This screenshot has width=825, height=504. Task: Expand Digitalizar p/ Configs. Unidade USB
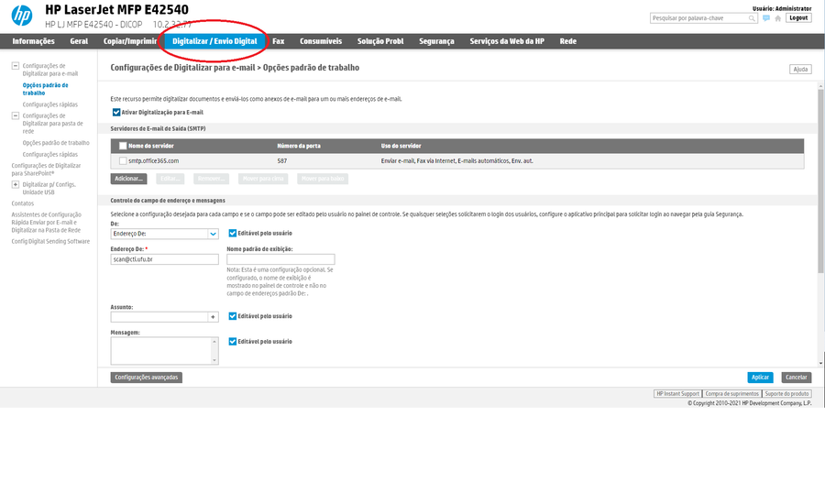pos(15,184)
